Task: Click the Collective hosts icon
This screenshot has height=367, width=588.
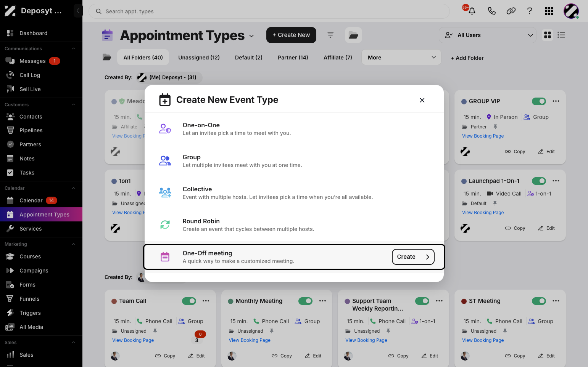Action: (x=165, y=193)
